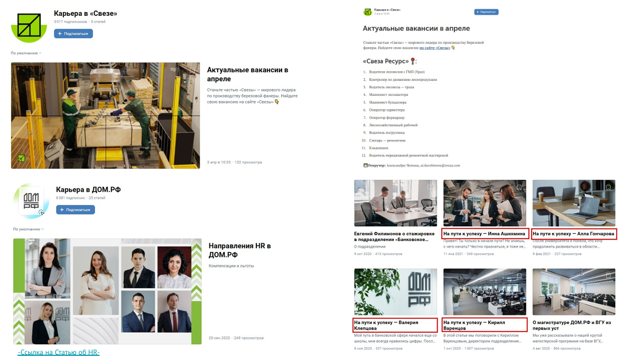Bookmark the Евгений Филимонов article card
The image size is (643, 364).
point(430,187)
